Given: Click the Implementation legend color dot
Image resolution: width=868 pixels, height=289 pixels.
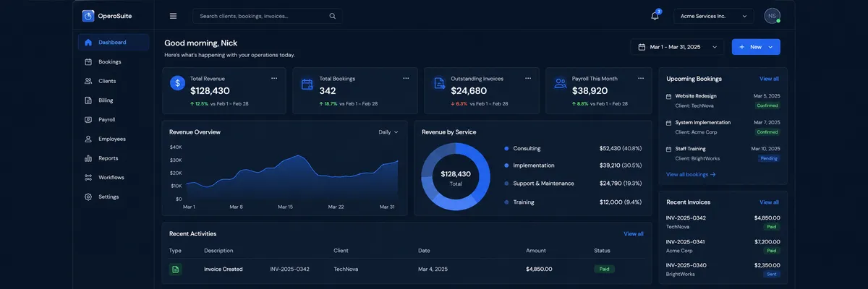Looking at the screenshot, I should 506,165.
